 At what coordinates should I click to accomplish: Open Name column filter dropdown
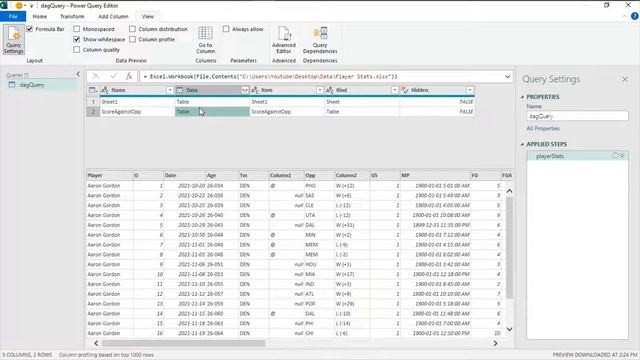(x=170, y=90)
